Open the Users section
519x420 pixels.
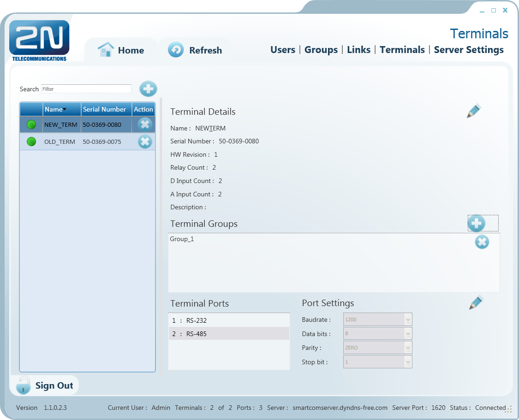283,50
